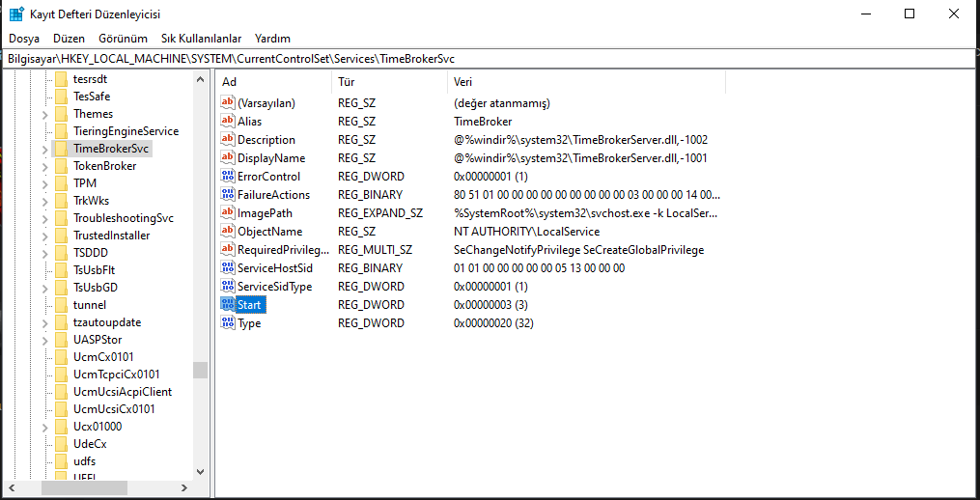The width and height of the screenshot is (980, 500).
Task: Expand the TroubleshootingSvc key
Action: (x=45, y=219)
